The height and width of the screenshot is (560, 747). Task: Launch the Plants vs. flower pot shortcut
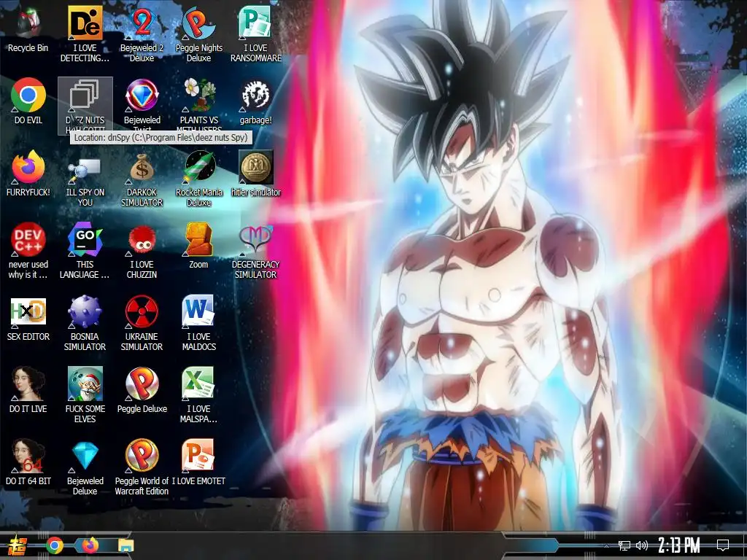[x=199, y=102]
